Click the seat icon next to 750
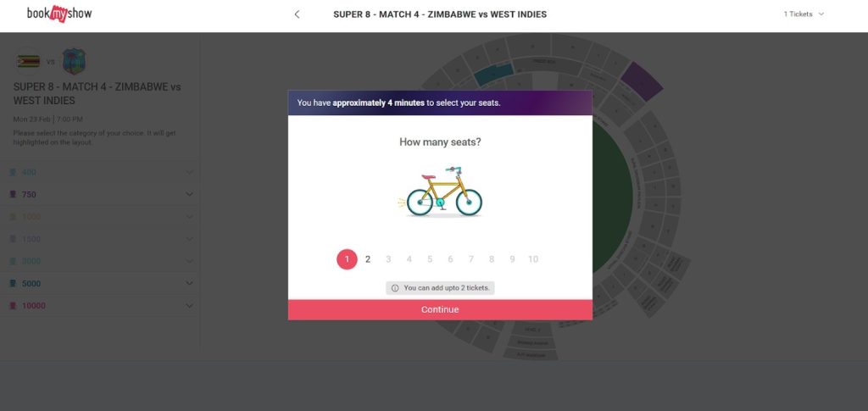This screenshot has width=868, height=411. (x=13, y=195)
